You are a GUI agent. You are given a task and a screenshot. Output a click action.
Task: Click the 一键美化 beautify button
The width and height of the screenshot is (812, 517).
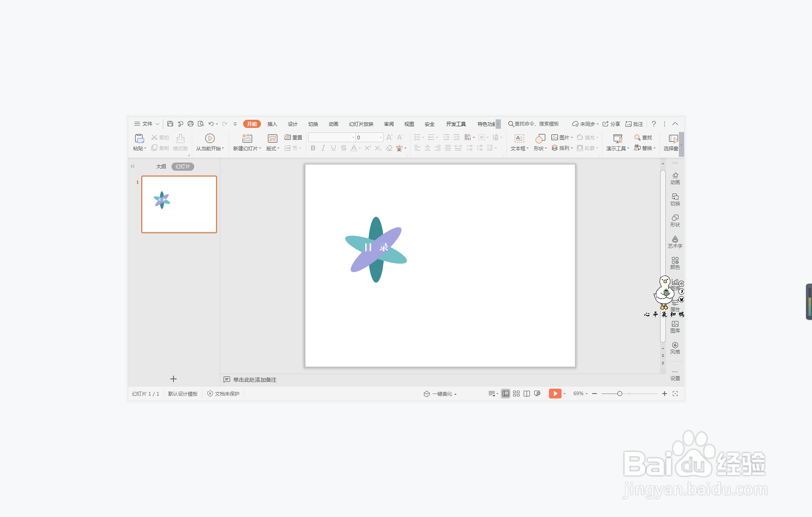441,394
